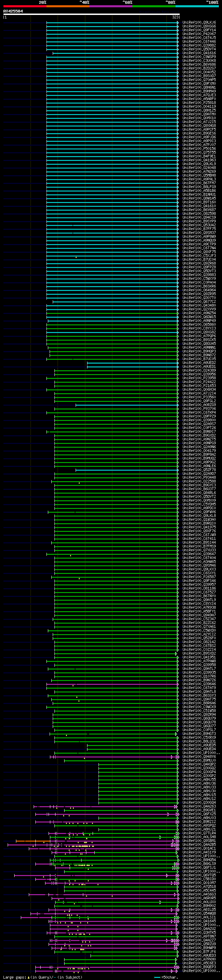The image size is (222, 980).
Task: Select hit label UniRef100_Q6FX25
Action: [x=199, y=814]
